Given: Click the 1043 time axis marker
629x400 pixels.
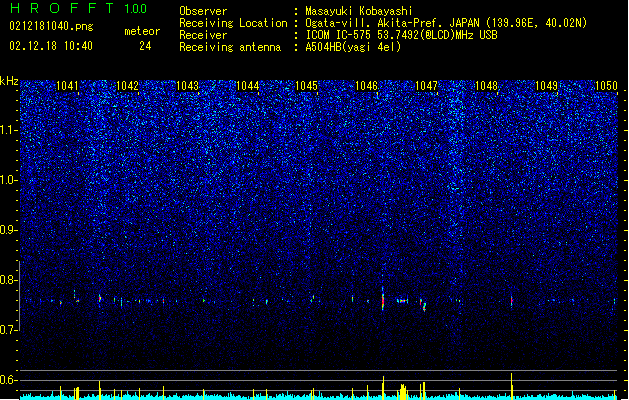Looking at the screenshot, I should pyautogui.click(x=187, y=86).
